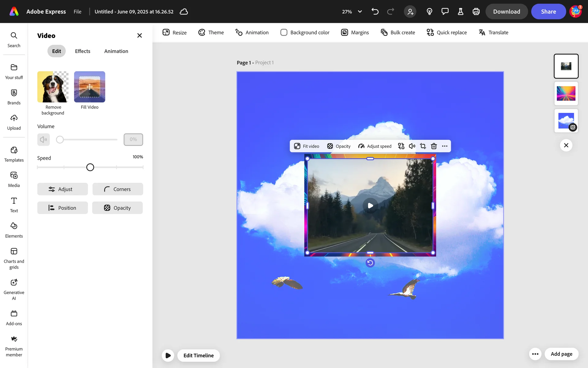Click the Download button
This screenshot has height=368, width=588.
point(506,12)
